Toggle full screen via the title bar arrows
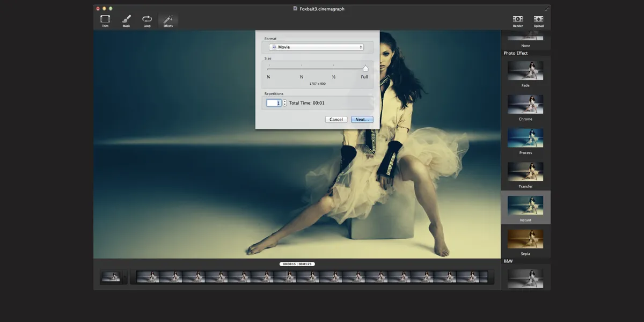 coord(546,8)
